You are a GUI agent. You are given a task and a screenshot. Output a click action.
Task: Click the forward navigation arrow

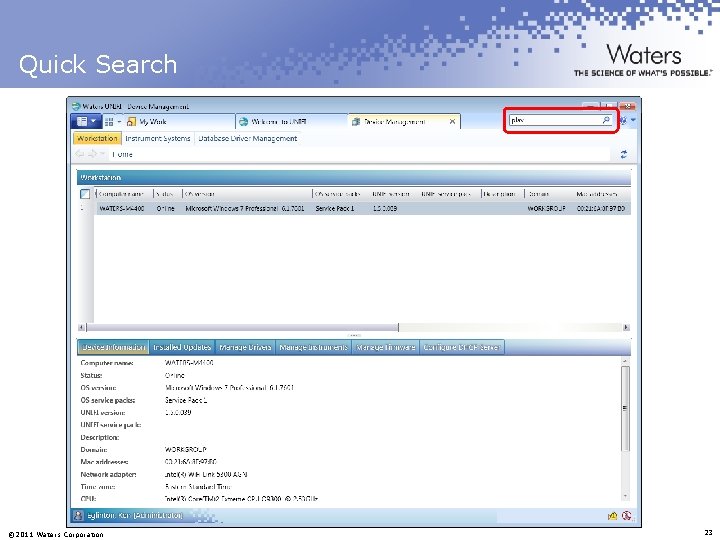tap(93, 154)
